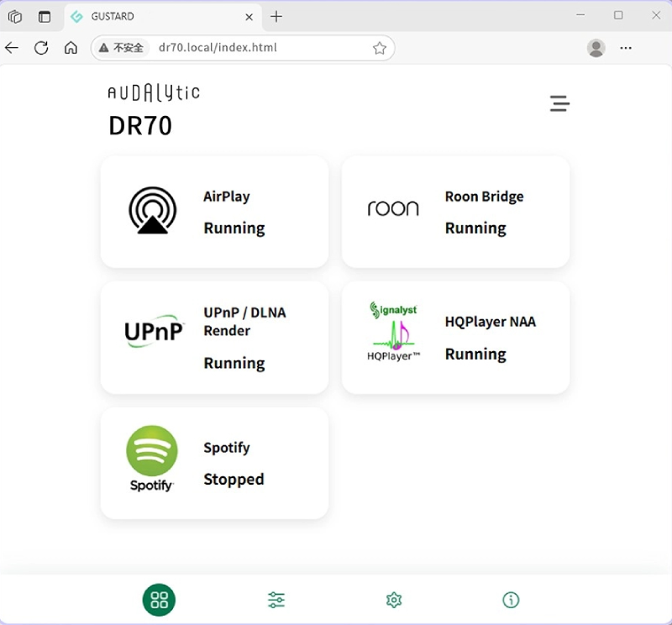Open the services grid tab in bottom bar
This screenshot has height=625, width=672.
pyautogui.click(x=159, y=600)
